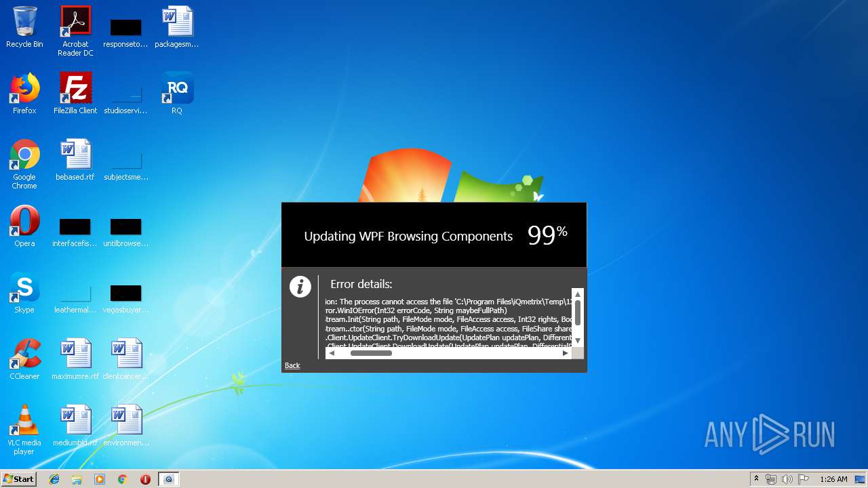
Task: Click Show desktop button at taskbar end
Action: pos(861,479)
